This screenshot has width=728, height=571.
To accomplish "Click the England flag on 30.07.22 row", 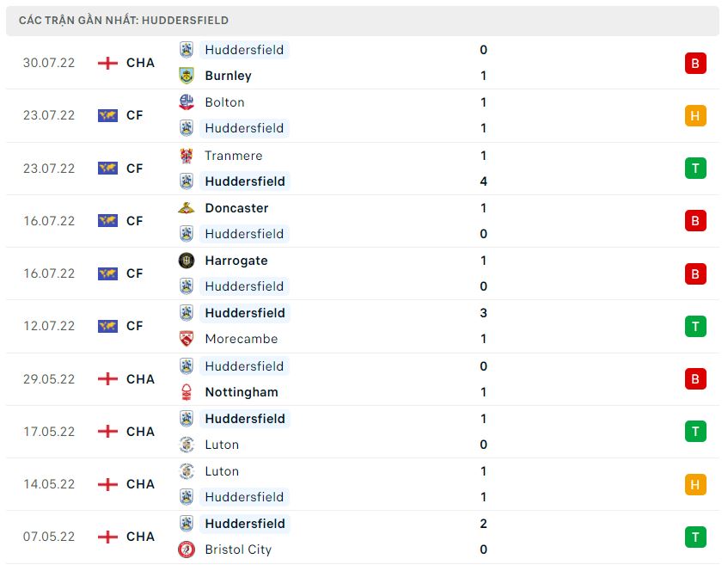I will click(x=107, y=63).
